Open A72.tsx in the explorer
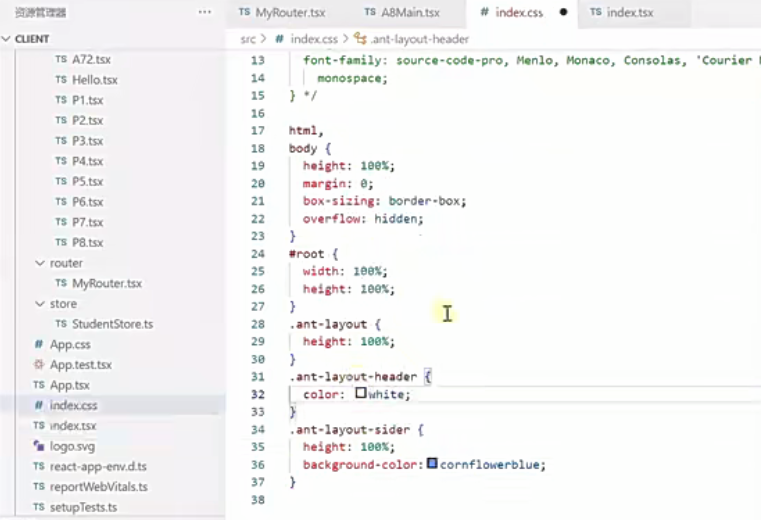 pos(91,59)
